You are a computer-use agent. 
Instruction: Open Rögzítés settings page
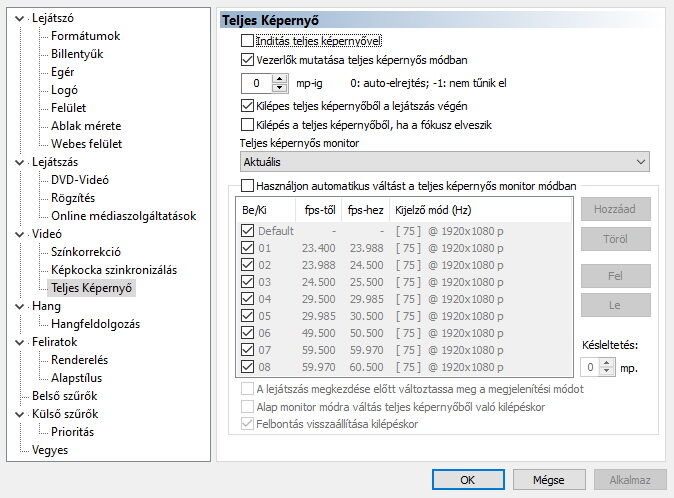click(73, 198)
